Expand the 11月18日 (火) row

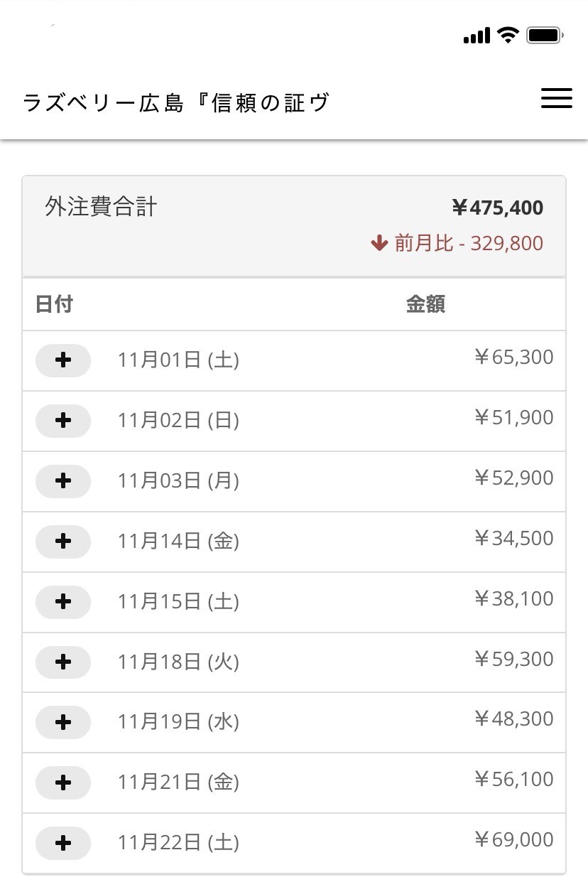tap(63, 662)
